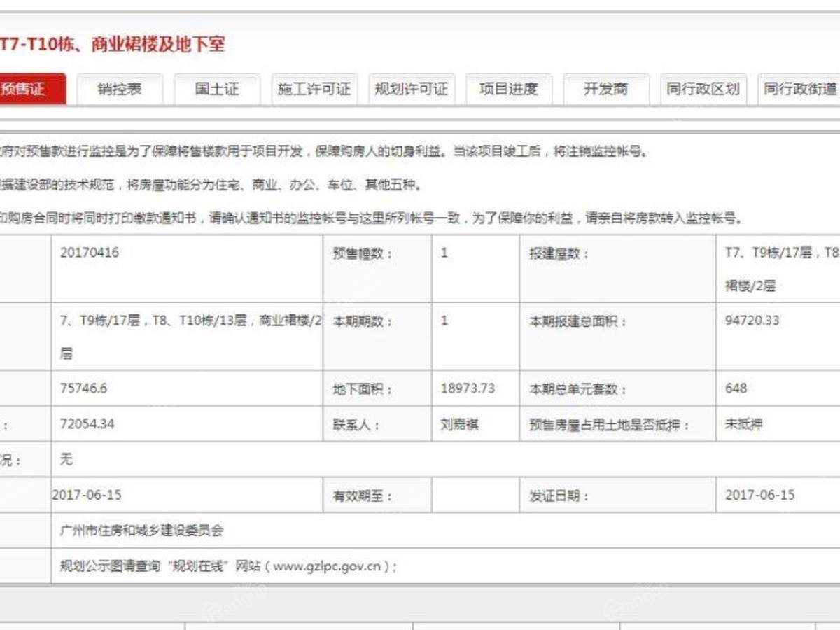Click the 预售幢数 label
The width and height of the screenshot is (840, 630).
click(x=363, y=254)
